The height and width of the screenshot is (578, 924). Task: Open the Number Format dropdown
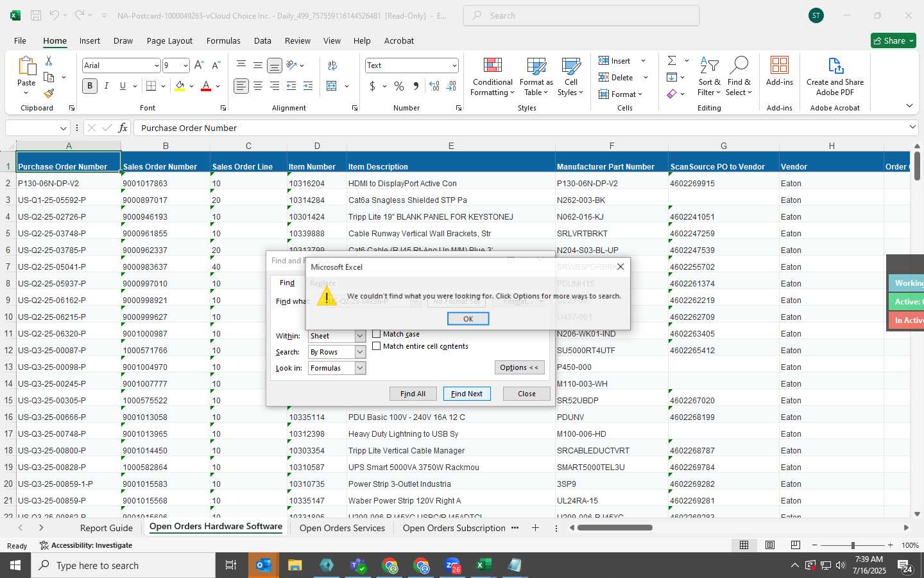454,66
